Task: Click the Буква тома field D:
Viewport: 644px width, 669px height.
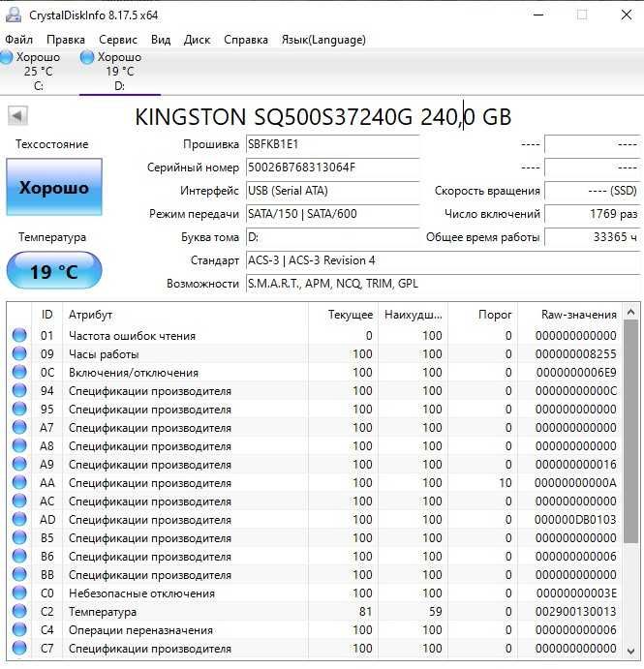Action: [x=332, y=237]
